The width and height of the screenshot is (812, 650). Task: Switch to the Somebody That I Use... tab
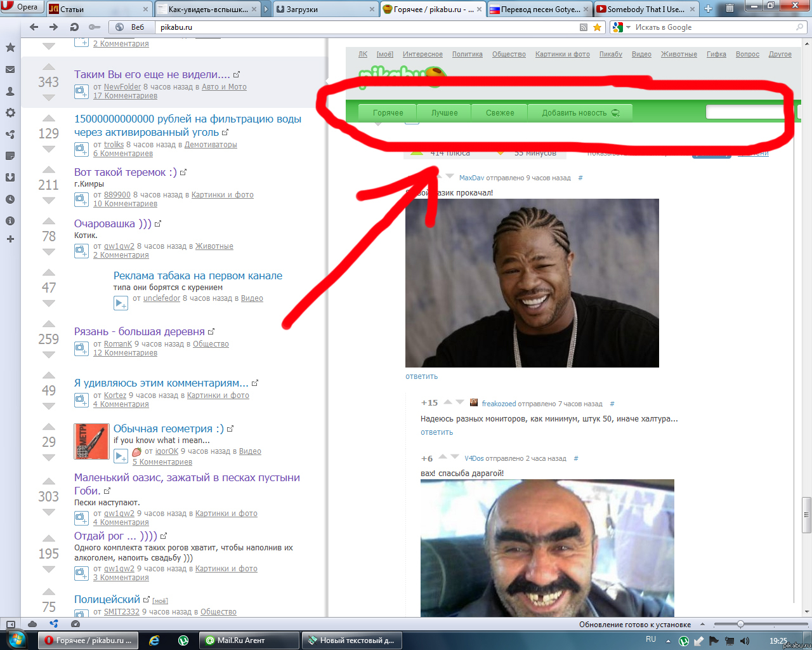tap(646, 9)
